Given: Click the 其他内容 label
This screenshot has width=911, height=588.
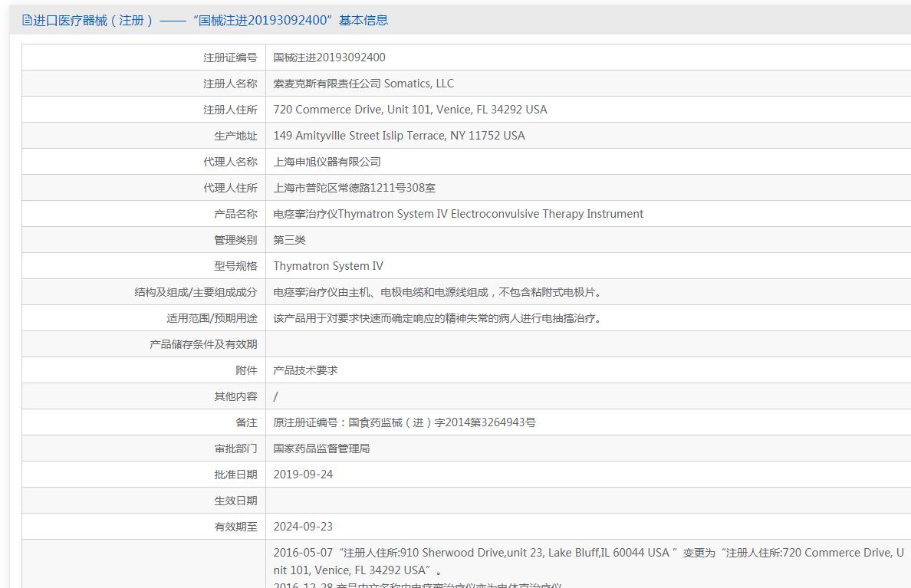Looking at the screenshot, I should (x=235, y=397).
